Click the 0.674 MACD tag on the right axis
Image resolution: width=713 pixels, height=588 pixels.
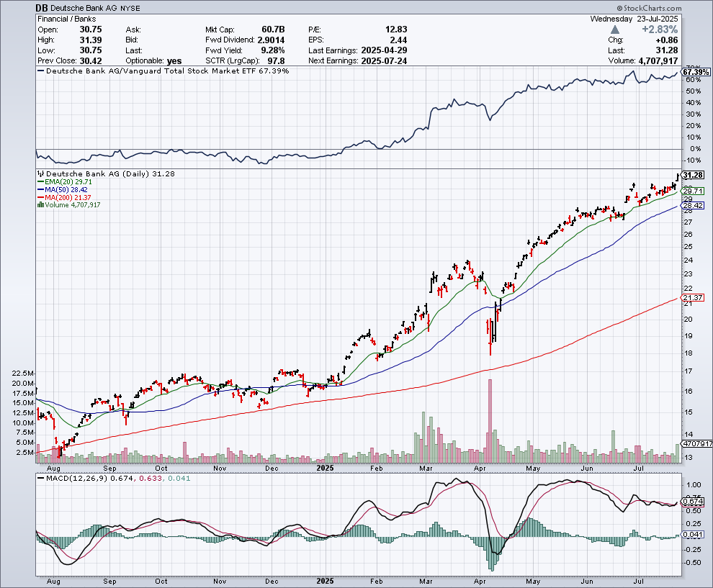(x=694, y=501)
